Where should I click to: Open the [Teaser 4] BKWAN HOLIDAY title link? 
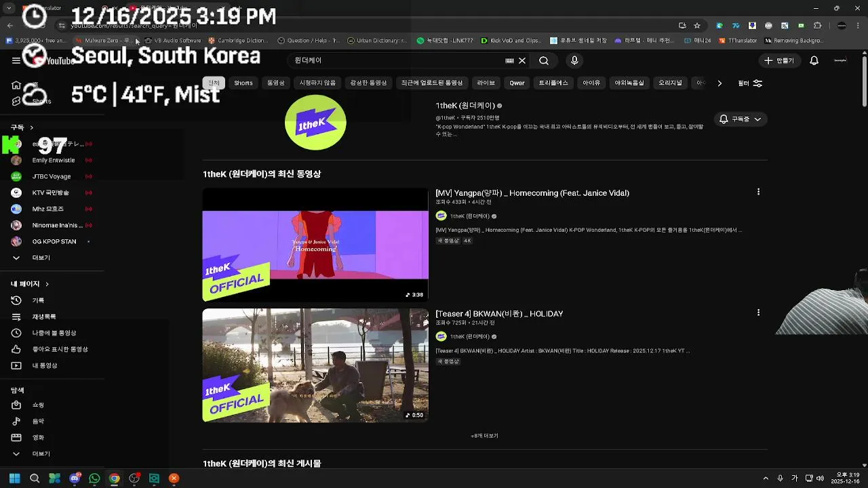[x=499, y=314]
